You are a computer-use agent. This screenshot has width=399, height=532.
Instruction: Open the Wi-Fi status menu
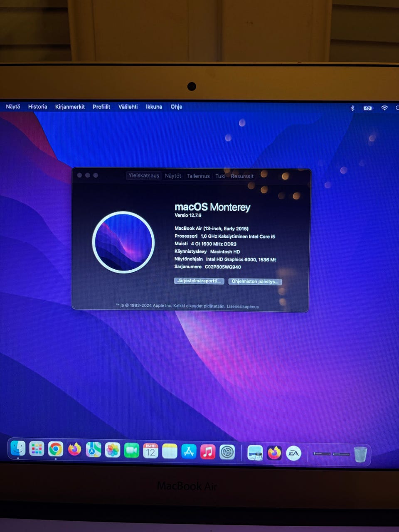[x=384, y=108]
